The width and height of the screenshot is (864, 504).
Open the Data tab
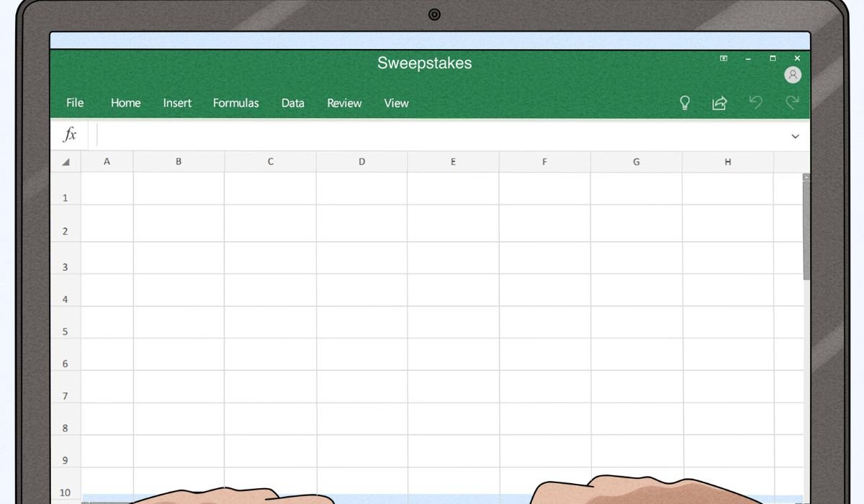(x=292, y=103)
